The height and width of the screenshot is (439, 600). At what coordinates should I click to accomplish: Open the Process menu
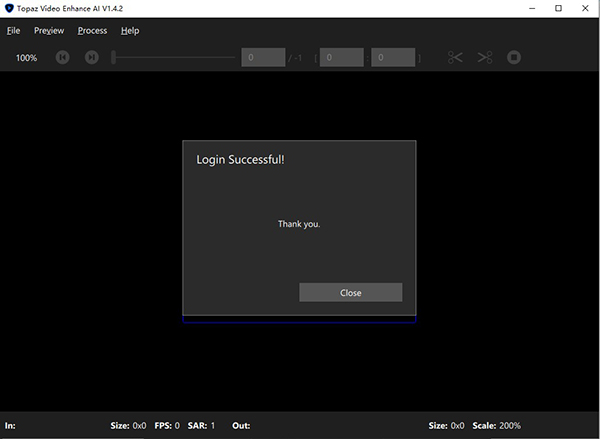point(92,31)
